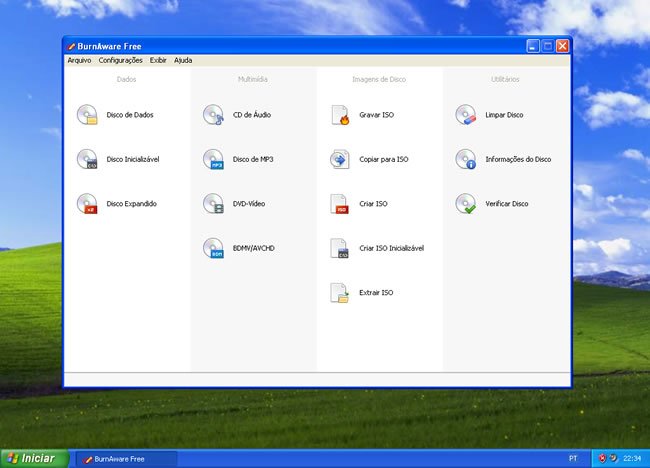Open the Exibir menu
Viewport: 650px width, 468px height.
(x=158, y=61)
